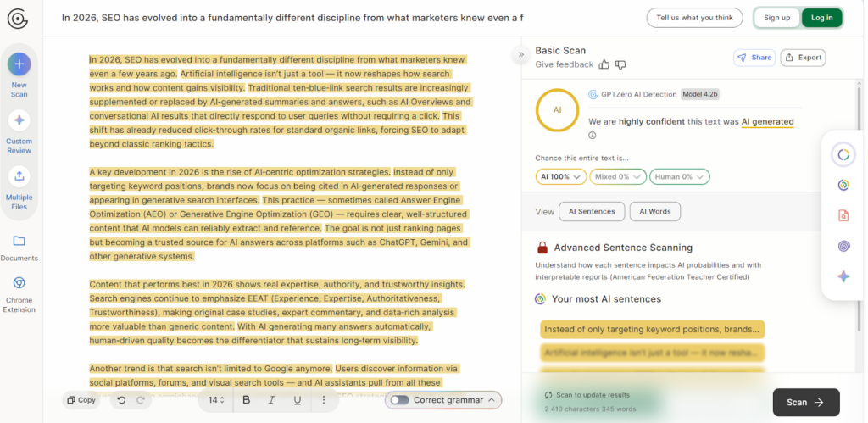Open Custom Review from the sidebar
The image size is (868, 423).
point(19,120)
